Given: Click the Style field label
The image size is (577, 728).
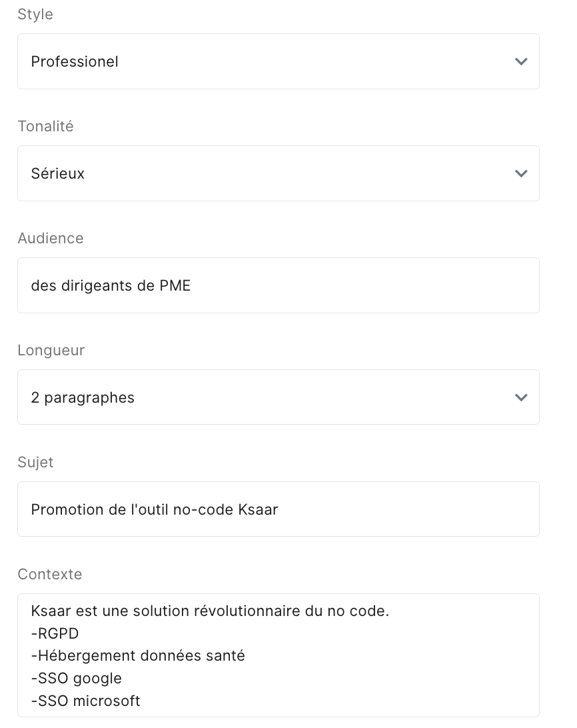Looking at the screenshot, I should pyautogui.click(x=35, y=15).
